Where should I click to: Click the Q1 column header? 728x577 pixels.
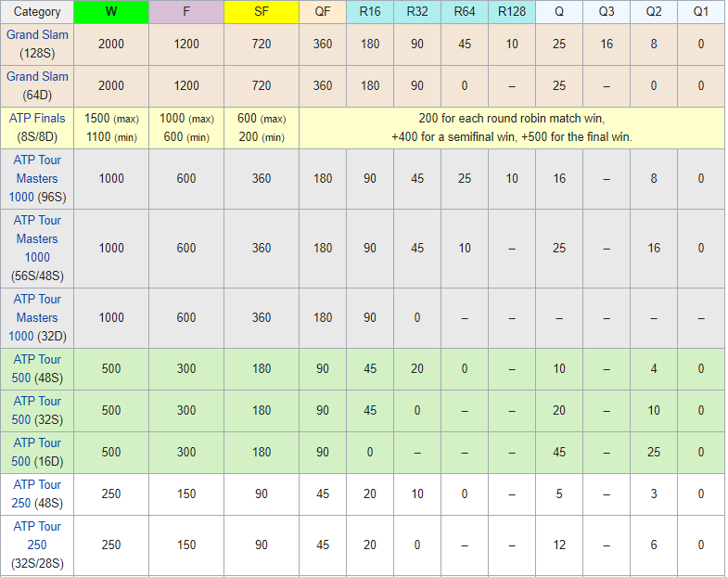pos(701,12)
